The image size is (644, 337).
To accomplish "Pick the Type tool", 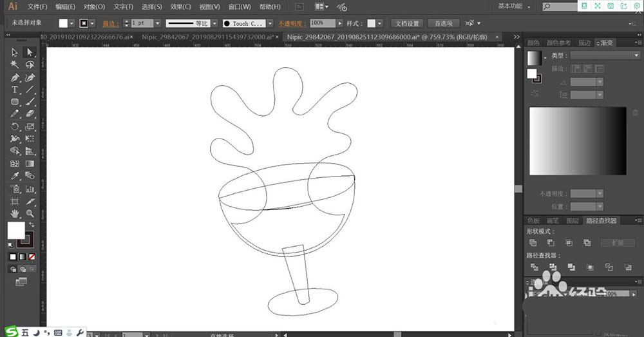I will (x=15, y=89).
